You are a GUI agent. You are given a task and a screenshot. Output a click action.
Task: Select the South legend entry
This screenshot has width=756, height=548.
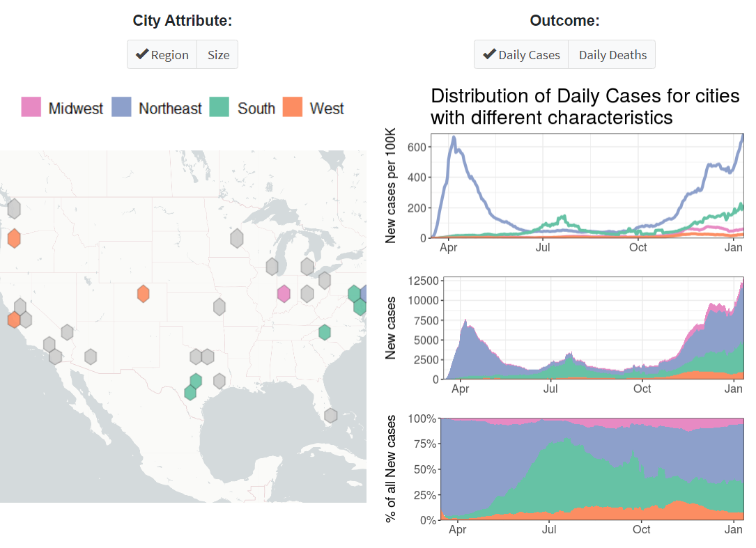tap(257, 108)
